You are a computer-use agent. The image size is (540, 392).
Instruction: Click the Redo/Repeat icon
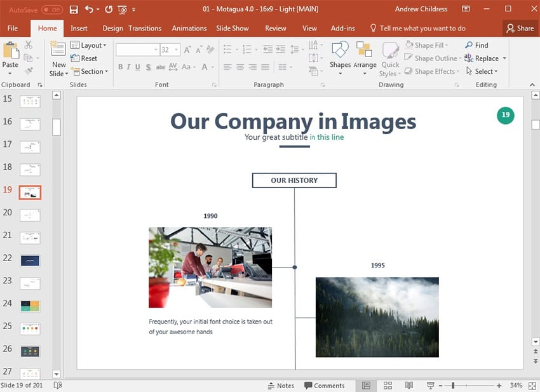point(109,10)
